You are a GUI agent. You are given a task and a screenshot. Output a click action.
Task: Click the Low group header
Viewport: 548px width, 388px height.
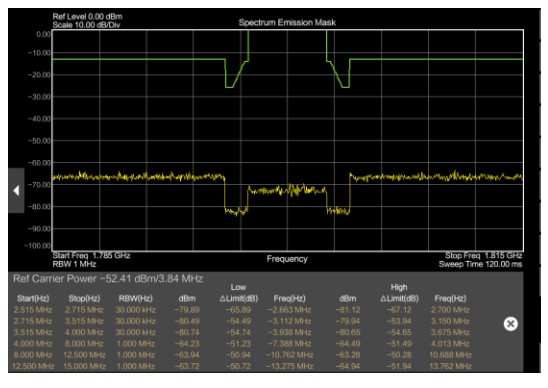[x=238, y=287]
